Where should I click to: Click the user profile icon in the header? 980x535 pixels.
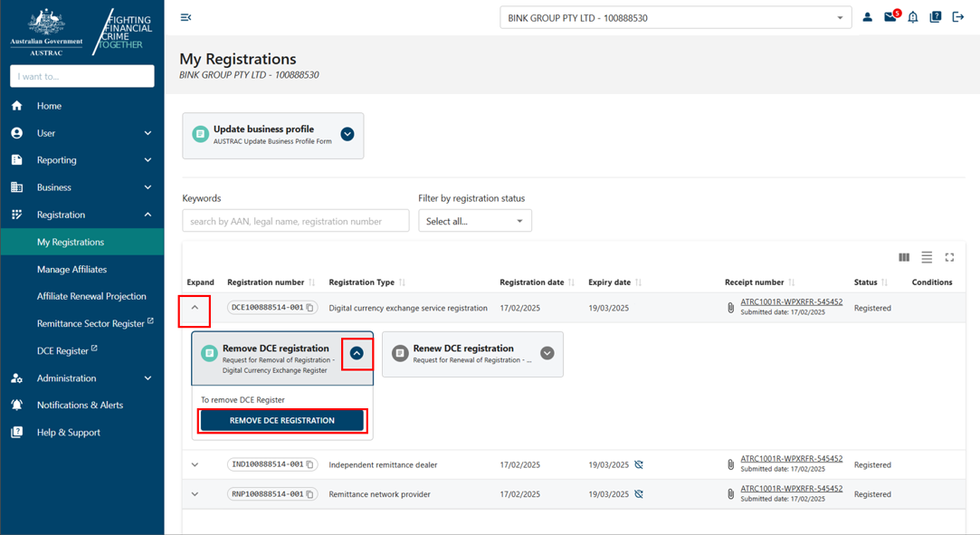(x=868, y=16)
